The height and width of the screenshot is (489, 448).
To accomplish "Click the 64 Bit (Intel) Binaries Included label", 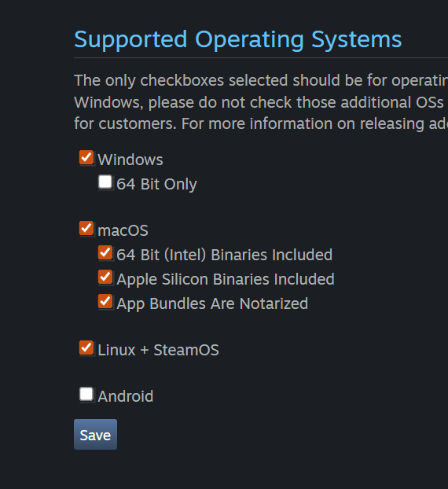I will (x=225, y=255).
